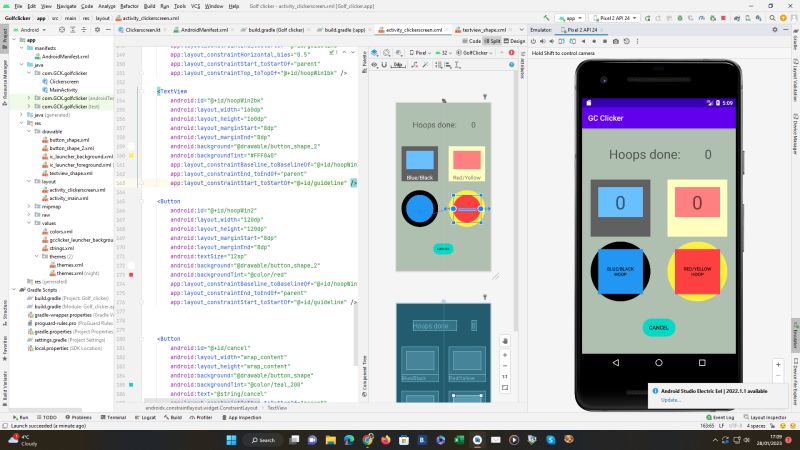Click the Make Project hammer icon
The height and width of the screenshot is (450, 800).
[546, 18]
